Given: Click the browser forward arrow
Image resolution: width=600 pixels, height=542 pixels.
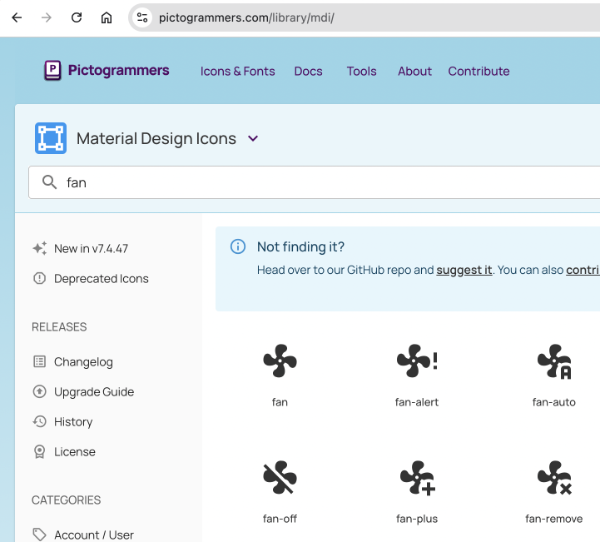Looking at the screenshot, I should [x=46, y=18].
